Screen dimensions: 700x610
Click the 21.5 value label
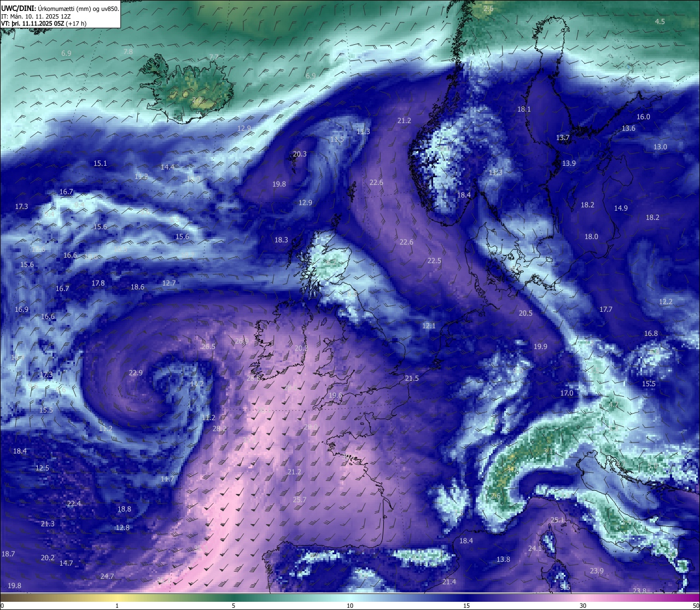[x=412, y=378]
